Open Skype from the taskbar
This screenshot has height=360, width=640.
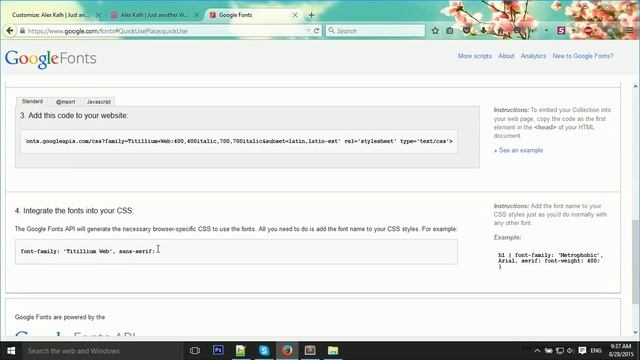pyautogui.click(x=264, y=350)
